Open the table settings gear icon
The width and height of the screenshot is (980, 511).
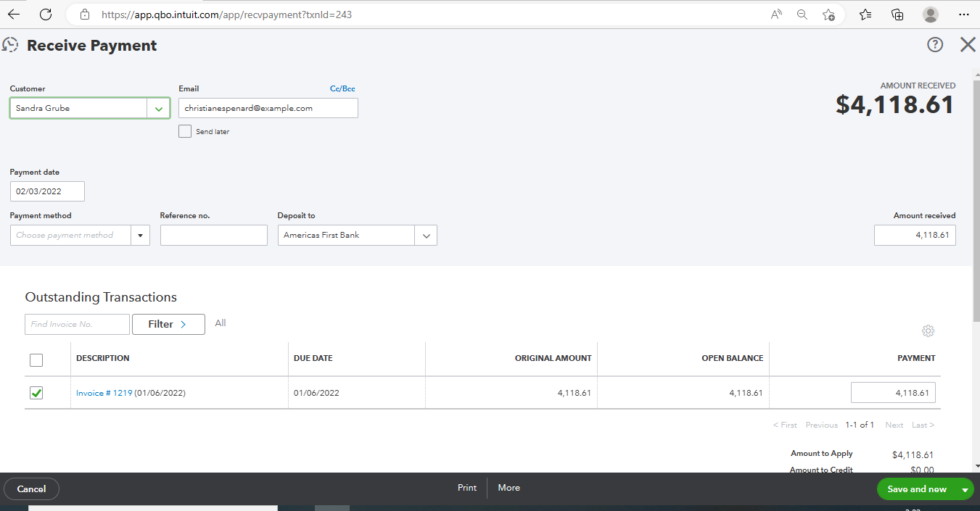click(x=928, y=331)
